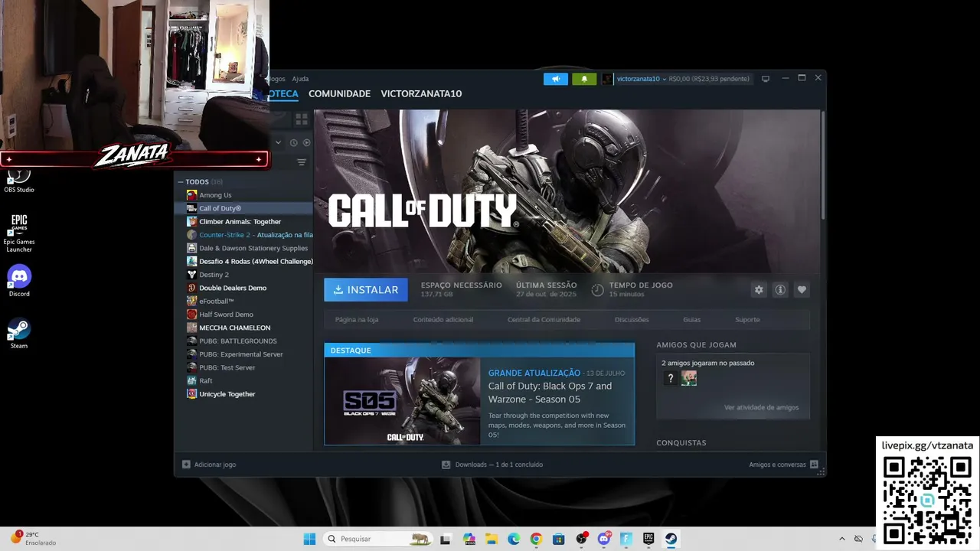
Task: Select PUBG: Experimental Server entry
Action: (241, 354)
